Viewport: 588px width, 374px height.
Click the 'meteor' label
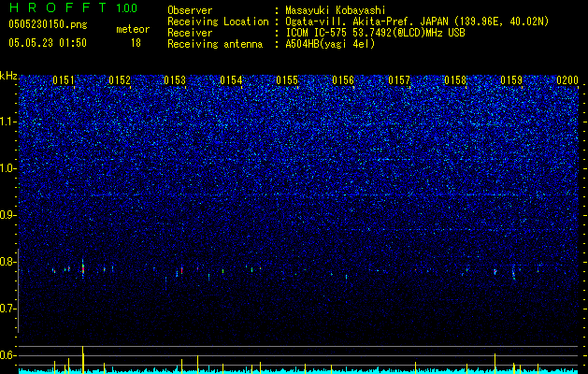click(133, 29)
